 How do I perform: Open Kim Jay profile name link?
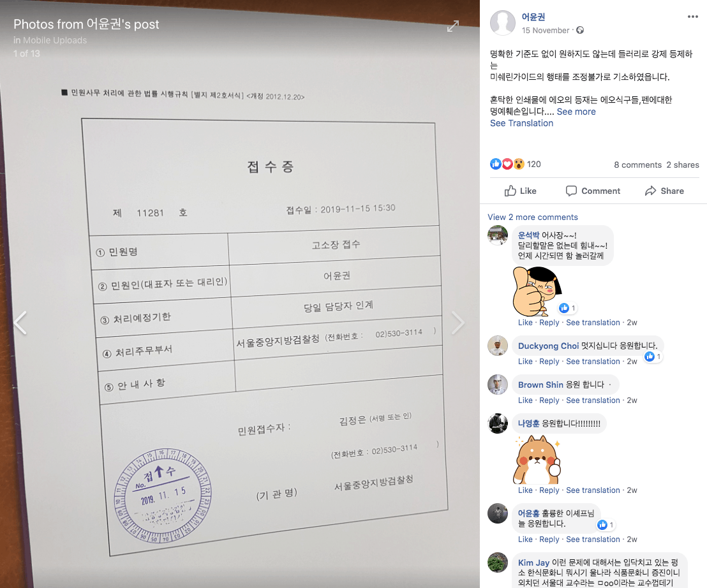tap(533, 562)
